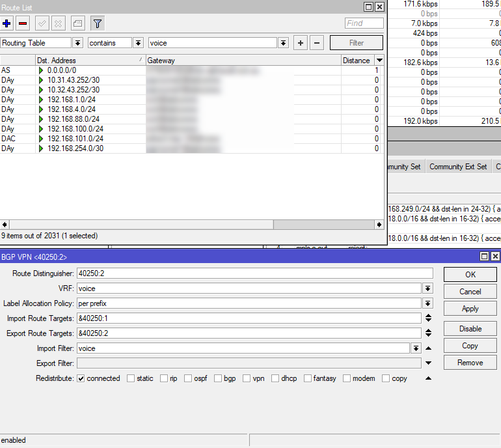
Task: Click the Route Distinguisher field
Action: (254, 273)
